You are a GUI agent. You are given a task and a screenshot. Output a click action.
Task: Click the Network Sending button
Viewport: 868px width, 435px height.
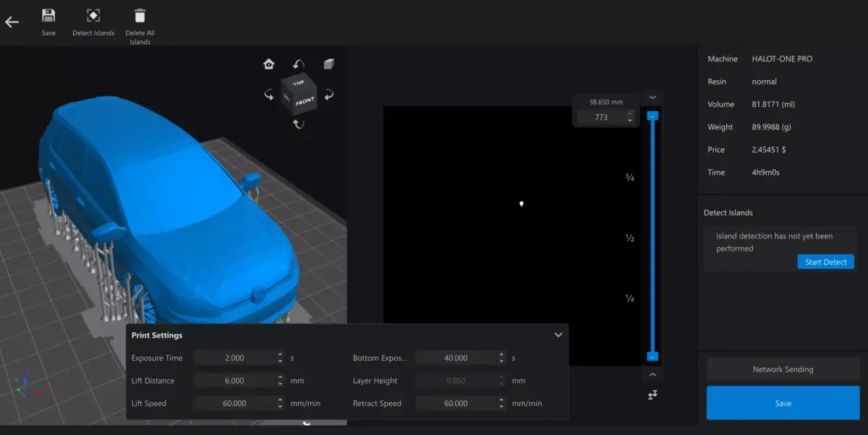pyautogui.click(x=783, y=369)
